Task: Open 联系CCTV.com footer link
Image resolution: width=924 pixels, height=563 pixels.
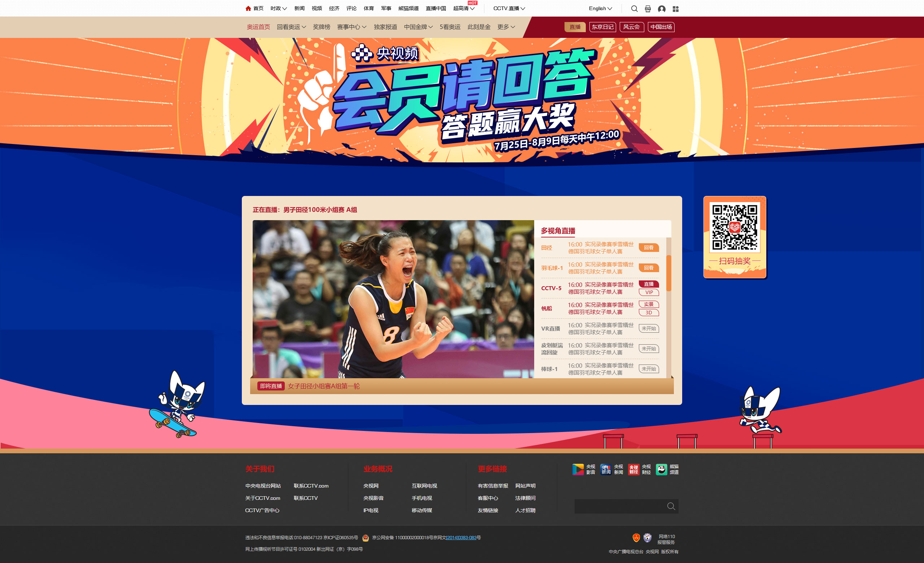Action: click(x=311, y=486)
